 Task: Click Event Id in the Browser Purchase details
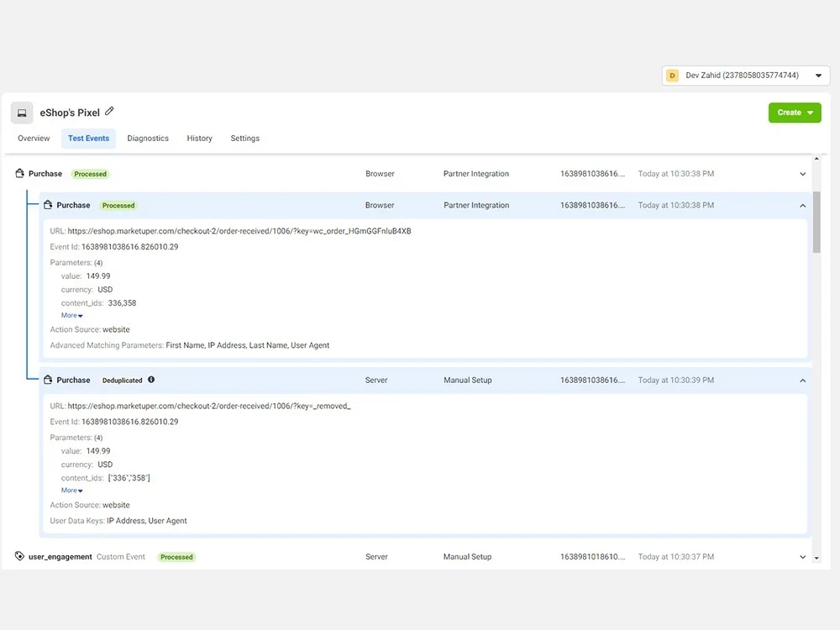click(114, 246)
